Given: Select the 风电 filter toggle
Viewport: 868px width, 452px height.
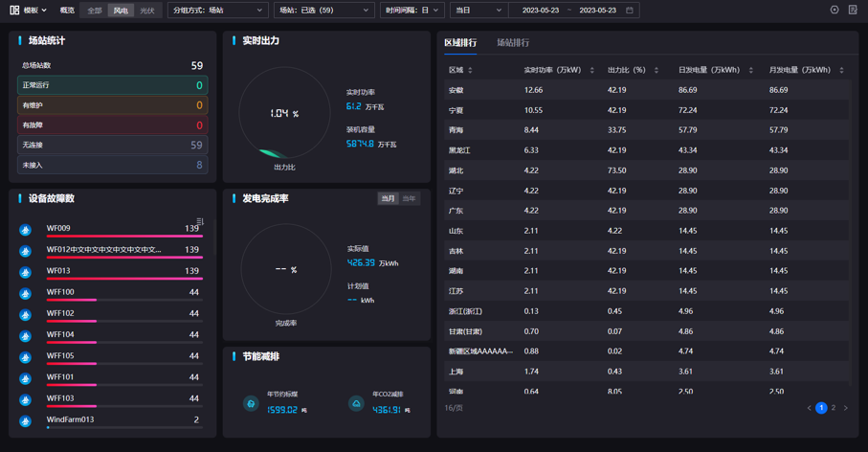Looking at the screenshot, I should click(121, 11).
